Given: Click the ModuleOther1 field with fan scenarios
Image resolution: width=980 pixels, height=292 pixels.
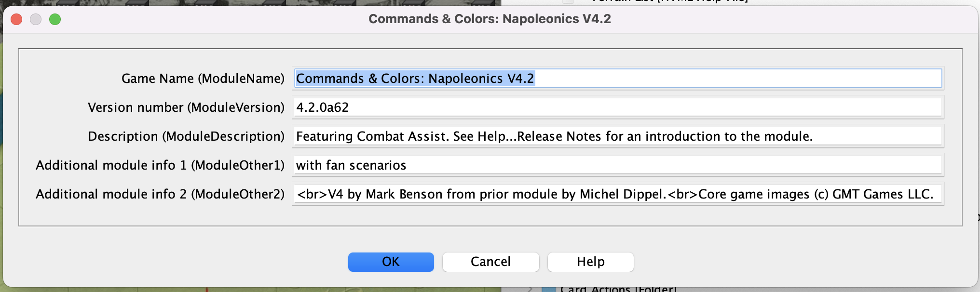Looking at the screenshot, I should point(618,165).
